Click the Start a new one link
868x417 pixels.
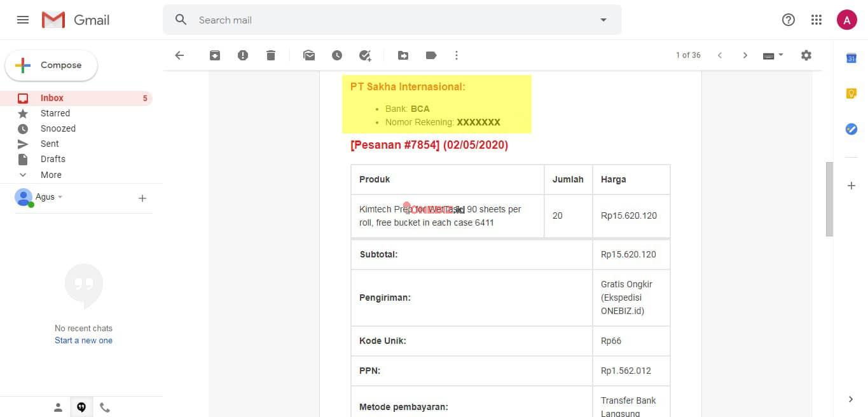83,341
